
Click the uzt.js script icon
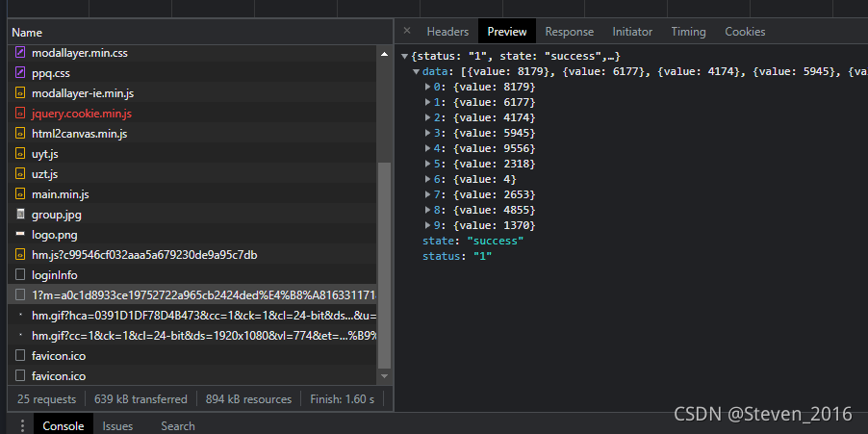coord(20,174)
